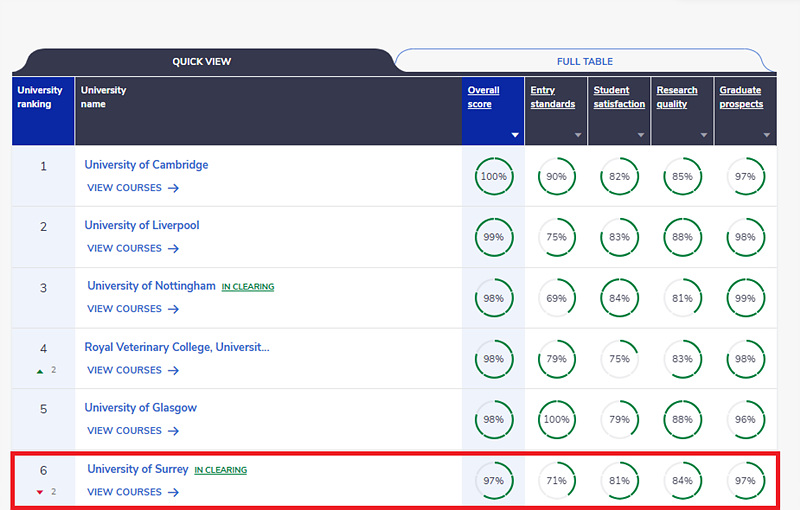Click arrow icon beside Liverpool's View Courses

(173, 248)
